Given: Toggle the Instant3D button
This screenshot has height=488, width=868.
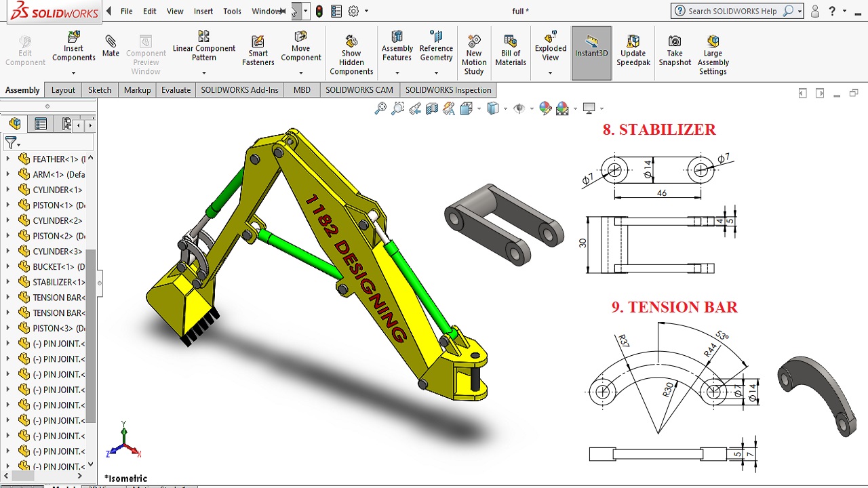Looking at the screenshot, I should click(591, 54).
